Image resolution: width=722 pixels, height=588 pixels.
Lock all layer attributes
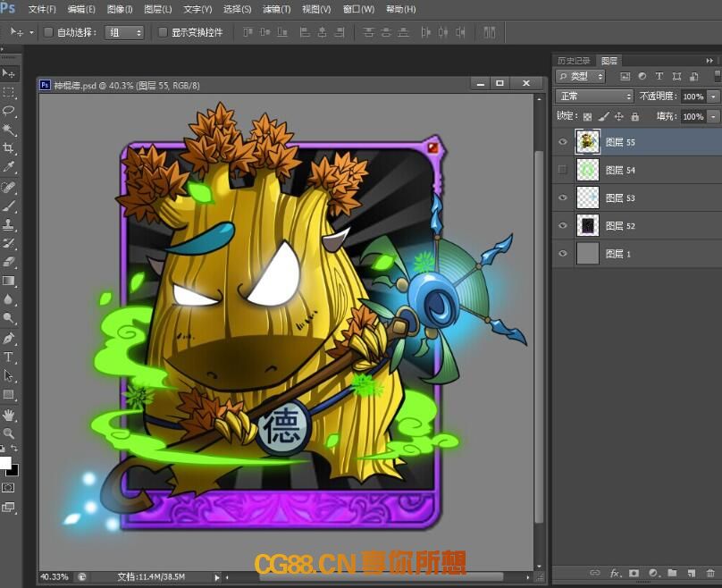click(635, 116)
